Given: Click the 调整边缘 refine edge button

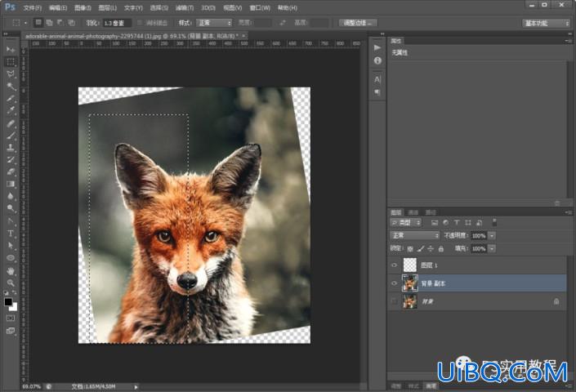Looking at the screenshot, I should (358, 23).
